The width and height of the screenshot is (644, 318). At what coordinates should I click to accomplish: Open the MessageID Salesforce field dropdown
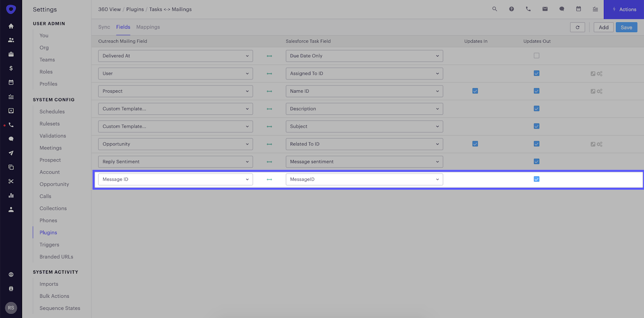pos(364,179)
